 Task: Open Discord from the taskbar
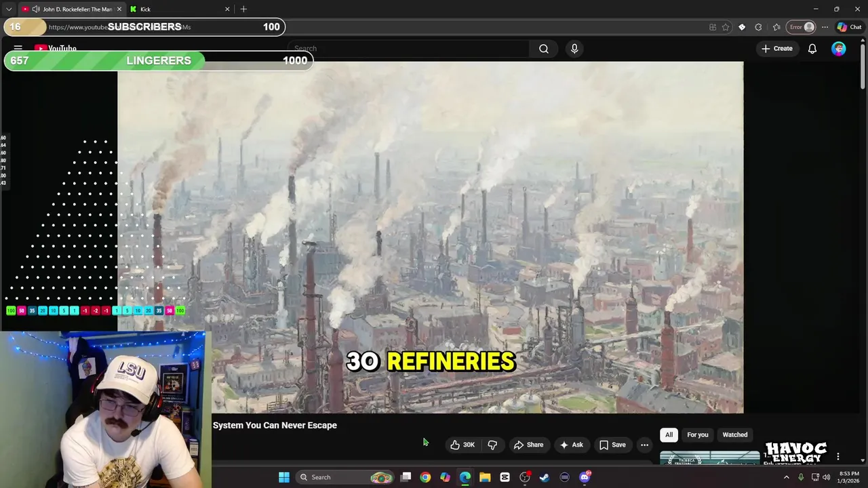[585, 477]
